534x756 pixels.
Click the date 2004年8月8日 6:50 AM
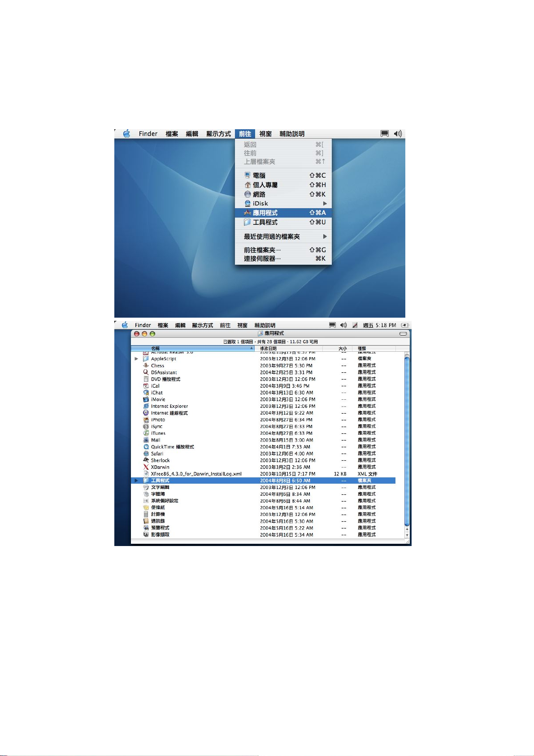[x=285, y=481]
